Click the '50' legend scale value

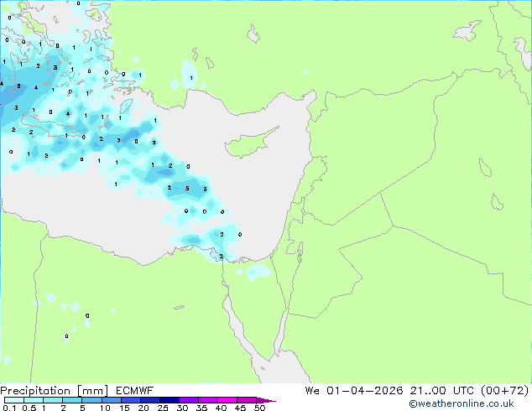click(259, 408)
